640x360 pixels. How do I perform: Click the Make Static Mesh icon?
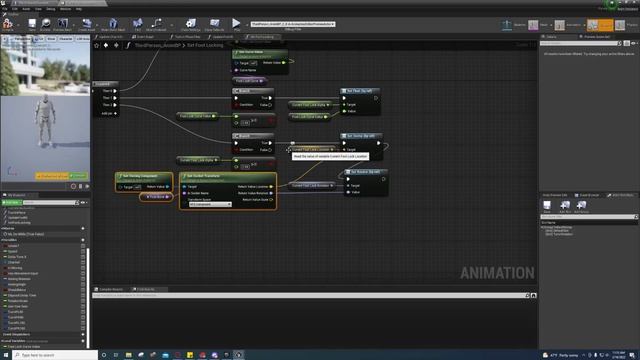tap(113, 24)
